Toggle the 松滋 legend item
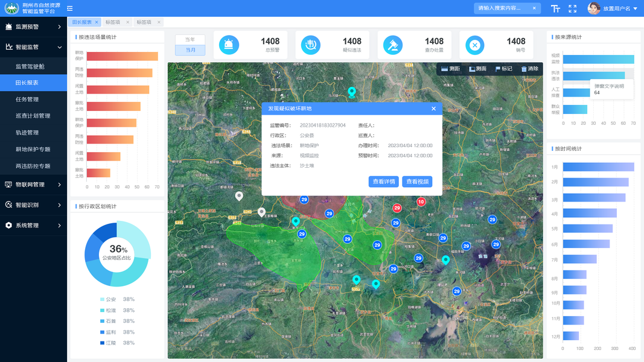Screen dimensions: 644x362 118,311
